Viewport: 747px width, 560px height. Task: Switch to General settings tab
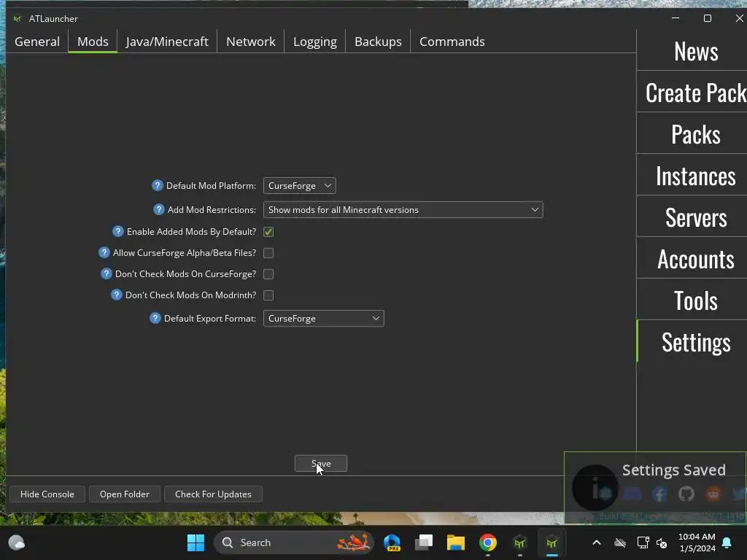pos(37,42)
